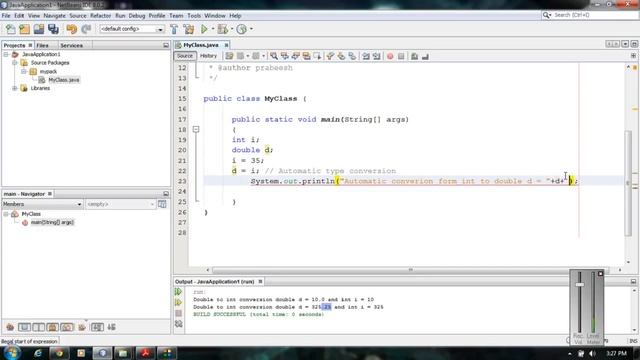640x360 pixels.
Task: Click the Last Edit icon in the editor toolbar
Action: 229,56
